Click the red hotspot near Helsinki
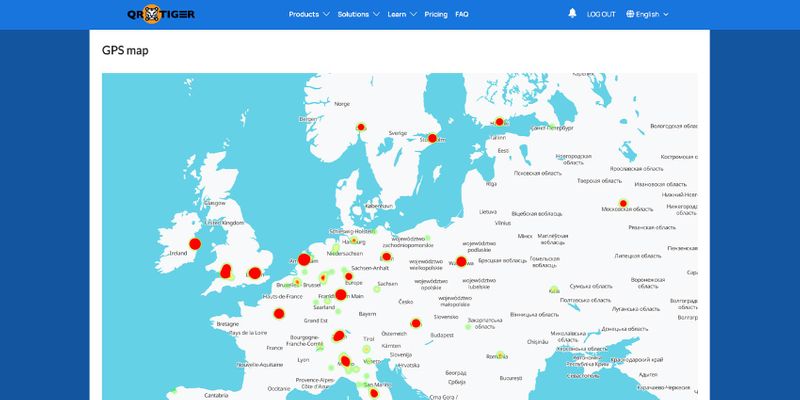The image size is (800, 400). pyautogui.click(x=499, y=121)
